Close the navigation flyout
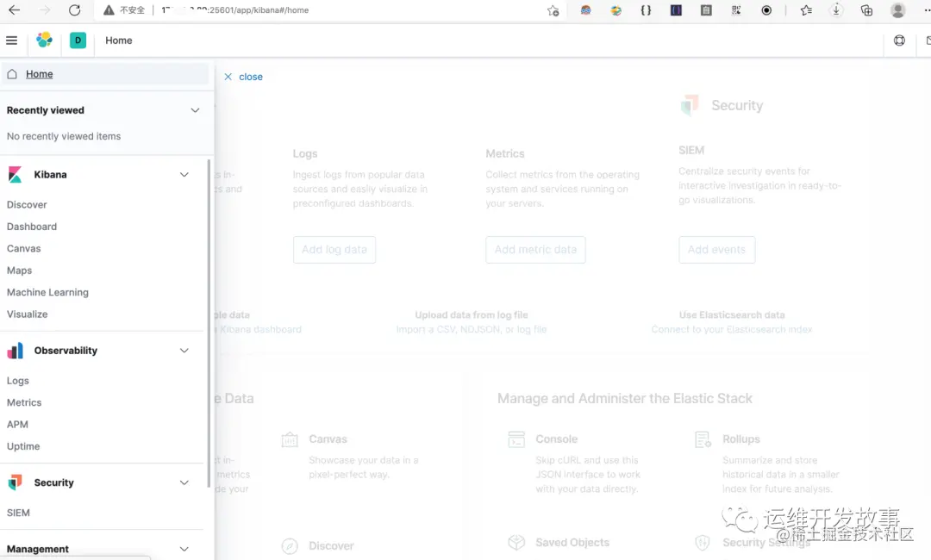The image size is (931, 560). [243, 78]
